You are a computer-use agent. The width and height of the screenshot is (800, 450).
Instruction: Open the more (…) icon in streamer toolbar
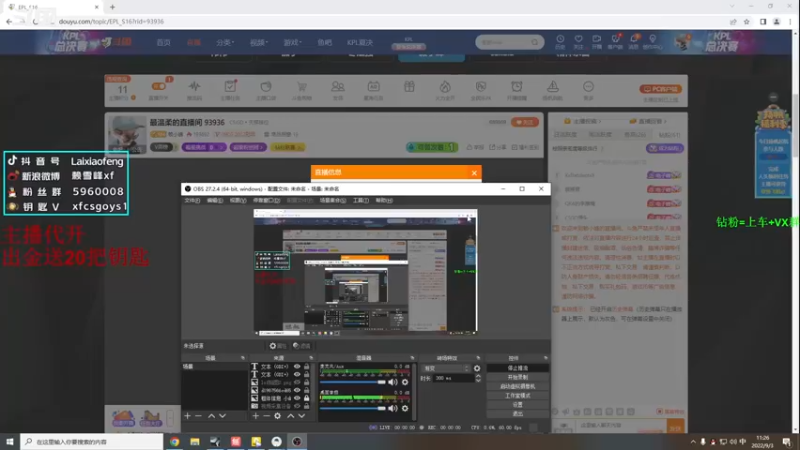click(x=588, y=87)
